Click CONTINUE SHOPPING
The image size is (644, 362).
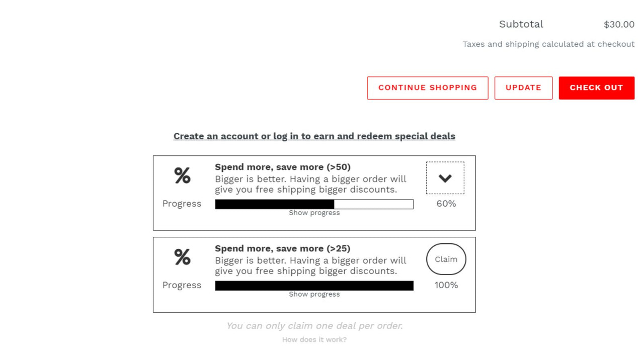(427, 87)
